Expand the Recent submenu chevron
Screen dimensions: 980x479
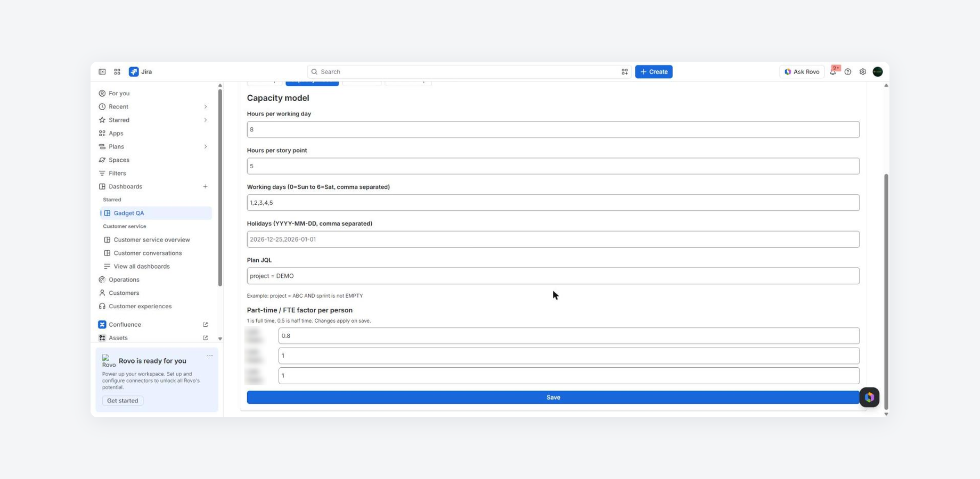point(205,107)
